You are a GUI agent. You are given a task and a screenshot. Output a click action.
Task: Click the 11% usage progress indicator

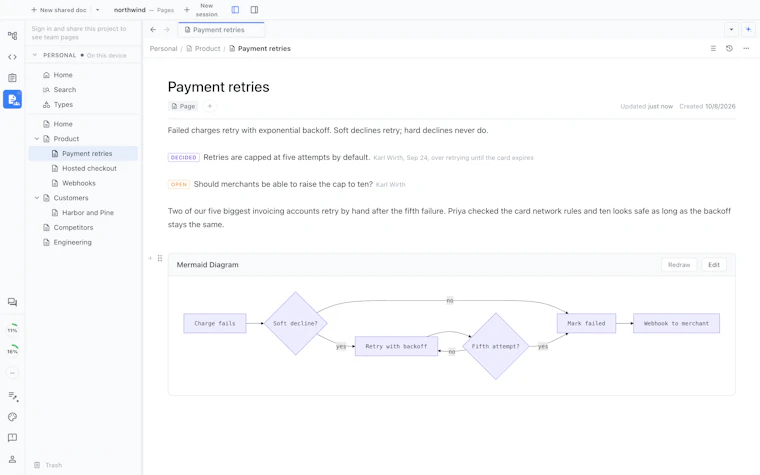click(13, 329)
